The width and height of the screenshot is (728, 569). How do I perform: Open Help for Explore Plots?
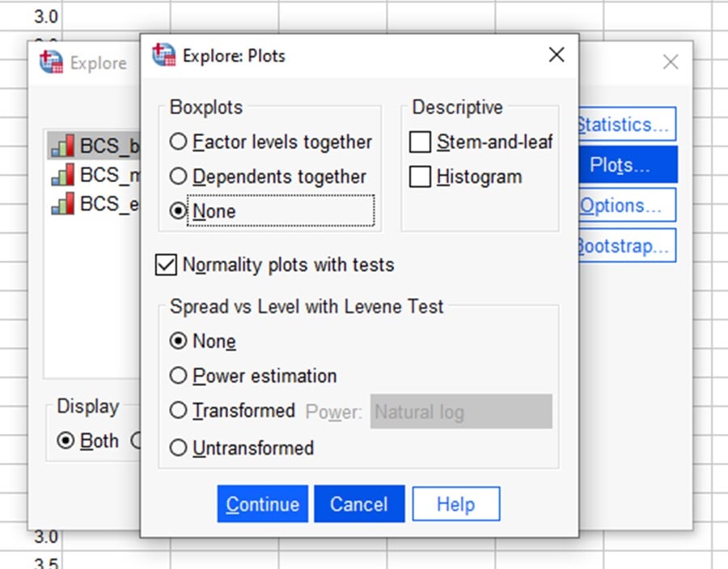click(455, 504)
